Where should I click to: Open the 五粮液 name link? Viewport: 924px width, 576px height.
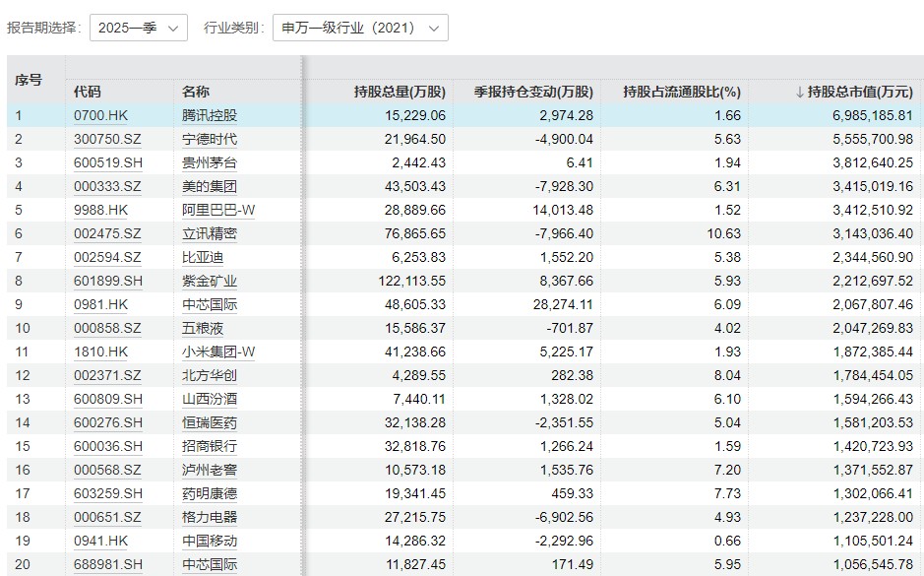click(203, 328)
